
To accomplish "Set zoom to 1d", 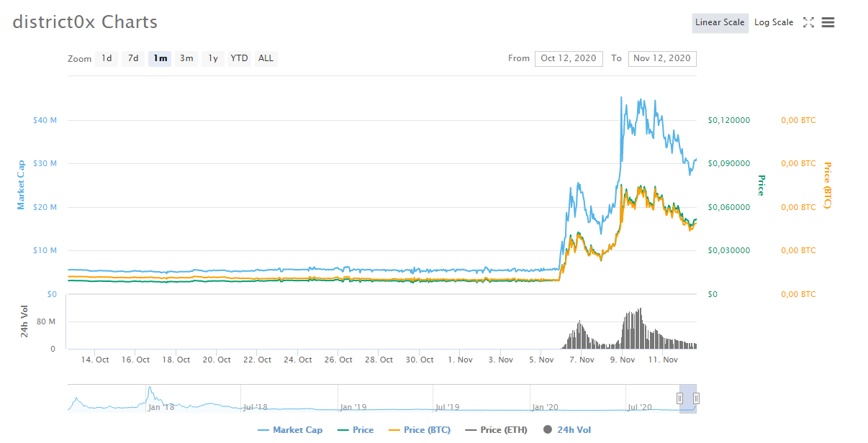I will click(x=107, y=58).
